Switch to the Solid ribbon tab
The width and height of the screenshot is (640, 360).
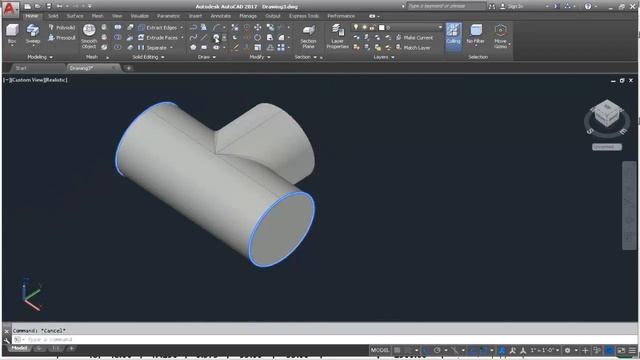click(x=53, y=16)
